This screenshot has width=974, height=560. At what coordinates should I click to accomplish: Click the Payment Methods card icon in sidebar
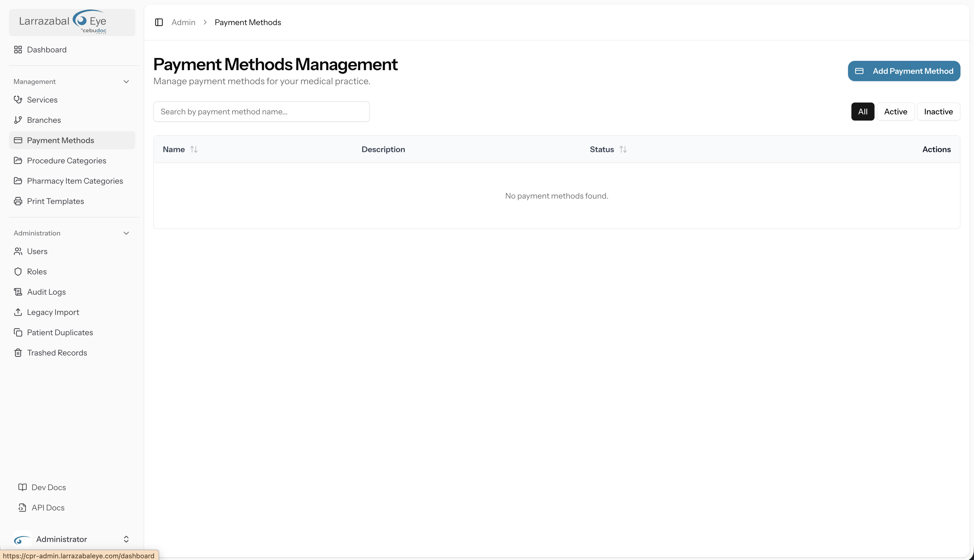tap(18, 140)
